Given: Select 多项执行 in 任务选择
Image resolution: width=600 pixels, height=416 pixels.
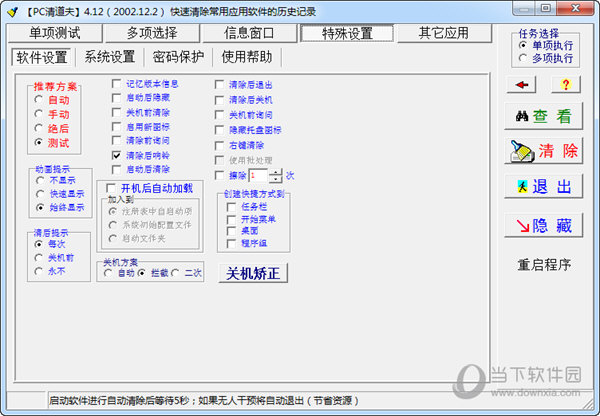Looking at the screenshot, I should (x=545, y=59).
